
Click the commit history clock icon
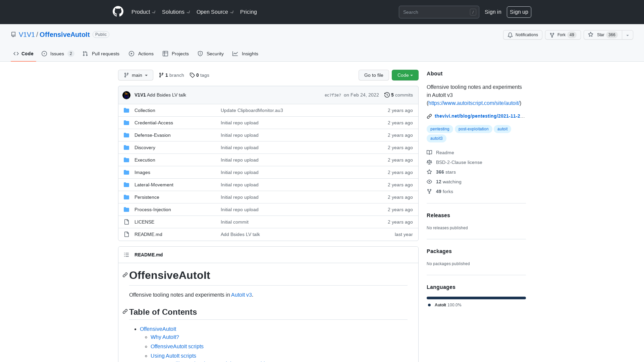pos(387,95)
